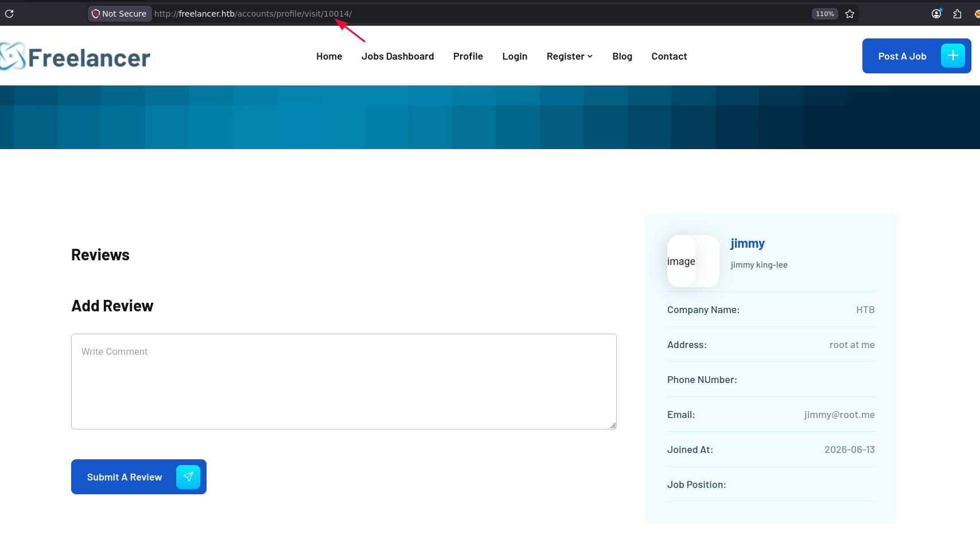
Task: Click the 'Add Review' heading
Action: [x=112, y=306]
